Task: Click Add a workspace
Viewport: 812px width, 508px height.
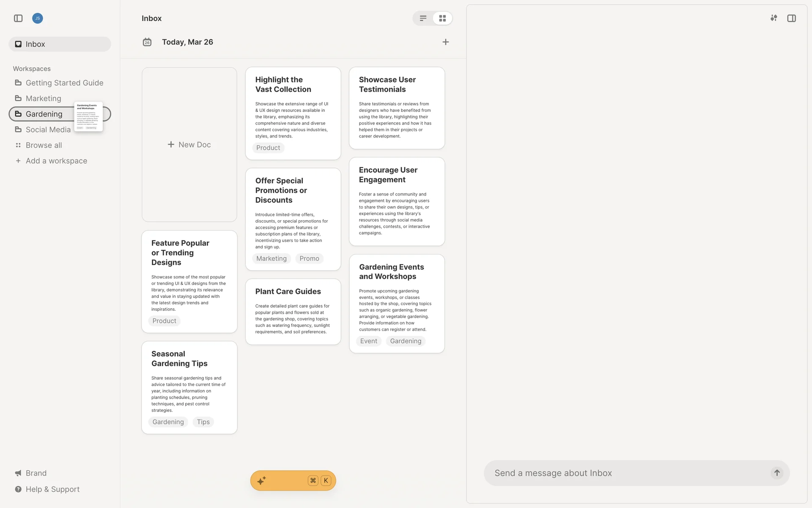Action: coord(56,161)
